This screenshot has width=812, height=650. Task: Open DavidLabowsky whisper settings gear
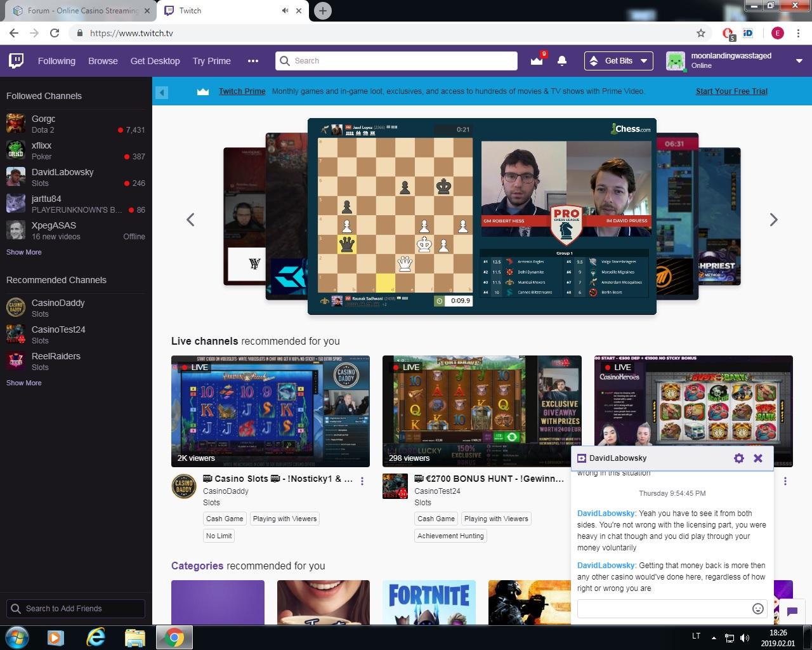coord(738,458)
